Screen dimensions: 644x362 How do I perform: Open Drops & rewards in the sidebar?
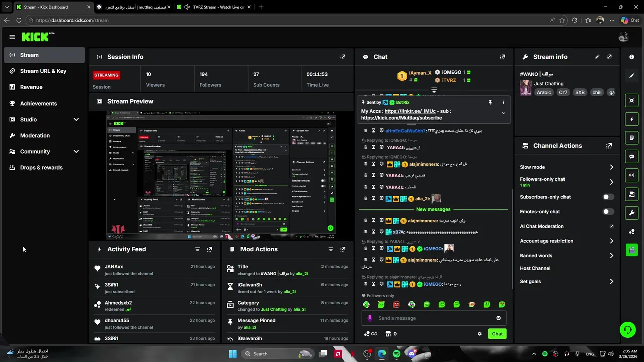(x=44, y=168)
